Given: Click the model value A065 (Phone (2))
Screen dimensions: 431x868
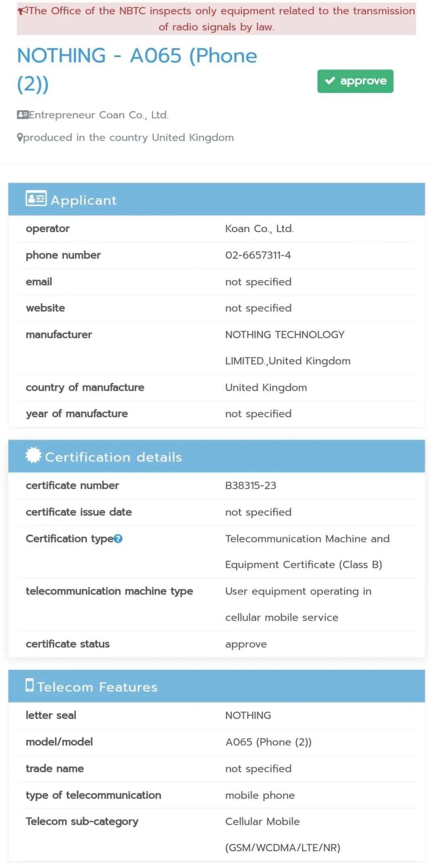Looking at the screenshot, I should click(268, 742).
